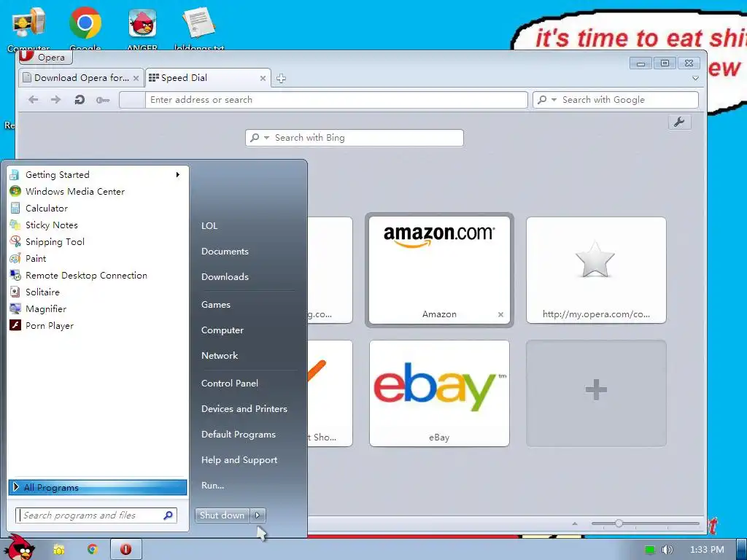Image resolution: width=747 pixels, height=560 pixels.
Task: Expand the closed tabs arrow in tab bar
Action: 695,78
